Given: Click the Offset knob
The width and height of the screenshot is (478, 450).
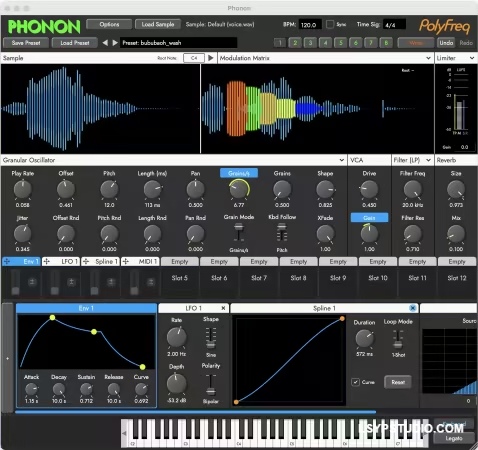Looking at the screenshot, I should 66,189.
